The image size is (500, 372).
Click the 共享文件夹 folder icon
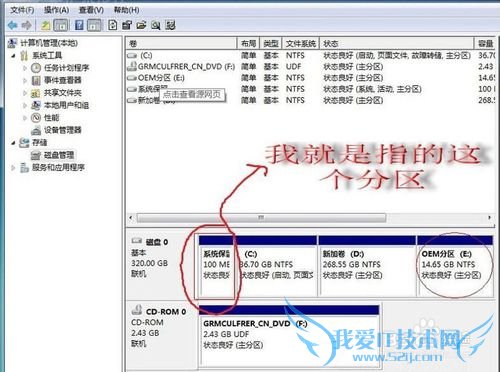click(x=36, y=93)
